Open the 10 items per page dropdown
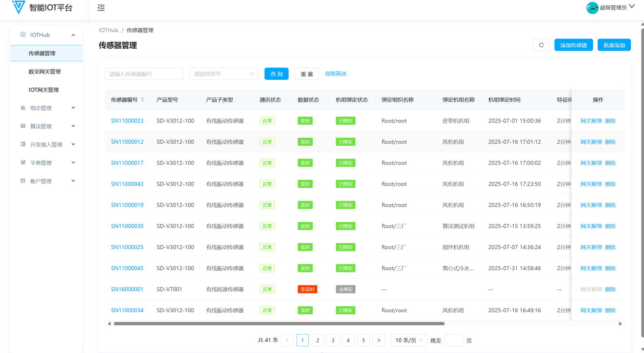Screen dimensions: 644x353 tap(409, 340)
